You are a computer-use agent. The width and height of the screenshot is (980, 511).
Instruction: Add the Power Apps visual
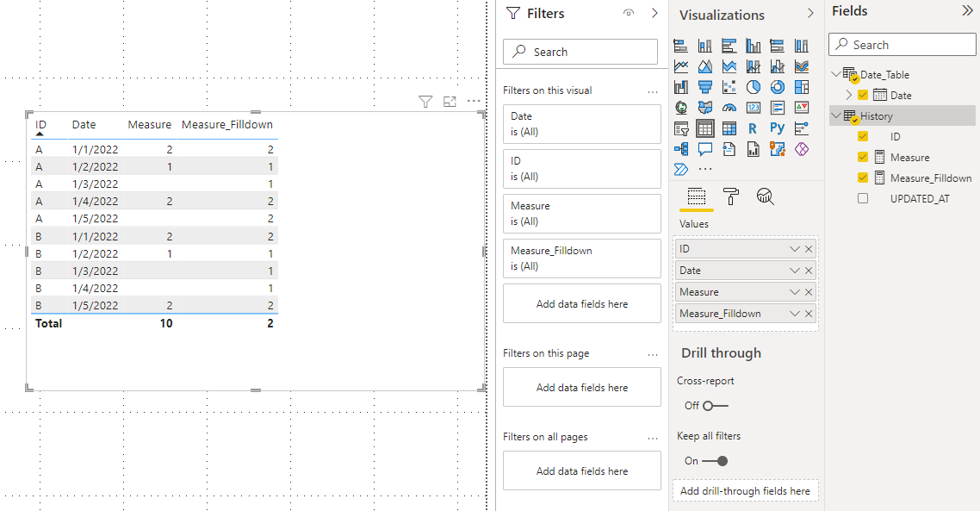click(x=801, y=149)
